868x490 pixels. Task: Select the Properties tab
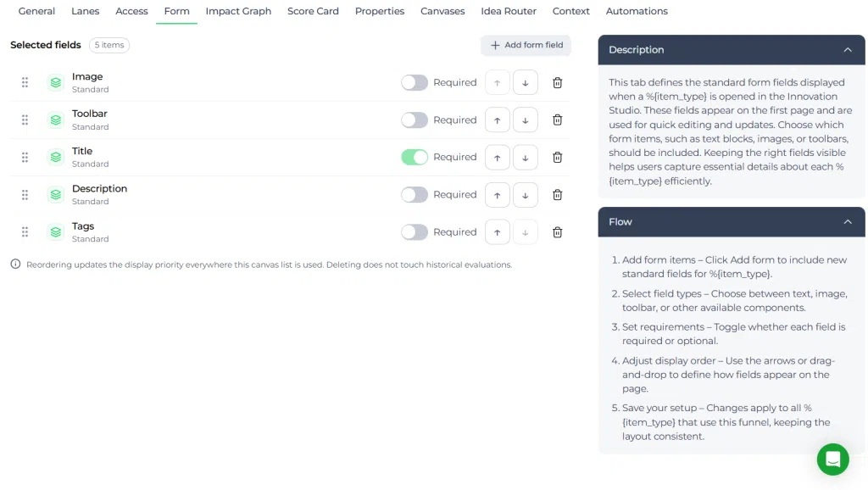380,11
